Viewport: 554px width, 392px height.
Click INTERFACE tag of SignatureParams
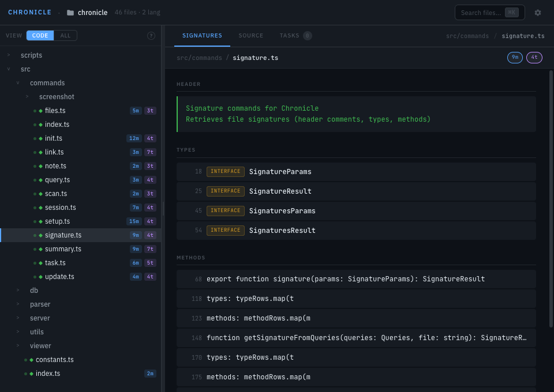(226, 171)
